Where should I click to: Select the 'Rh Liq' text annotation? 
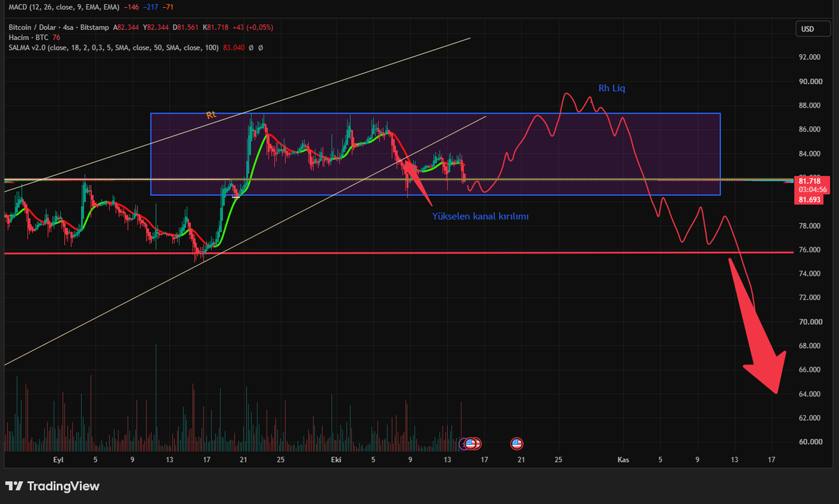coord(612,88)
